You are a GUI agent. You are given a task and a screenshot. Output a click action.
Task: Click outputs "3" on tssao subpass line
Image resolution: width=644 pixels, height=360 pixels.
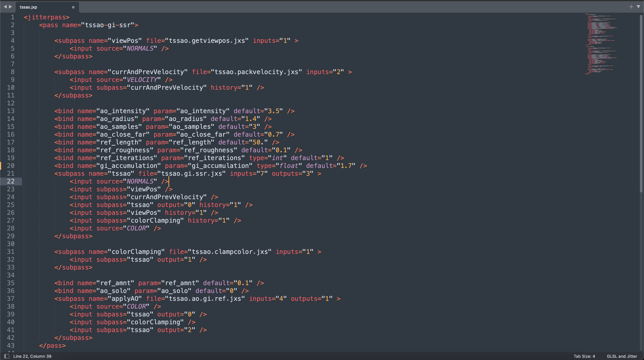(308, 173)
